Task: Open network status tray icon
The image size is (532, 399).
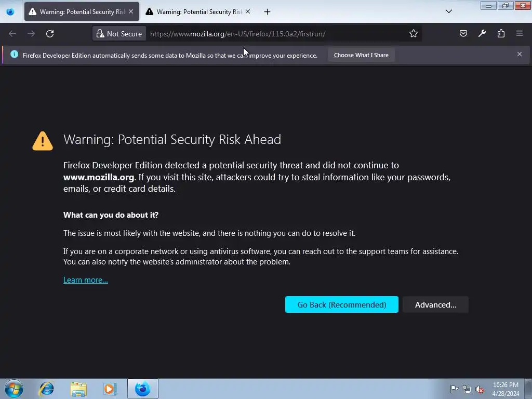Action: coord(467,389)
